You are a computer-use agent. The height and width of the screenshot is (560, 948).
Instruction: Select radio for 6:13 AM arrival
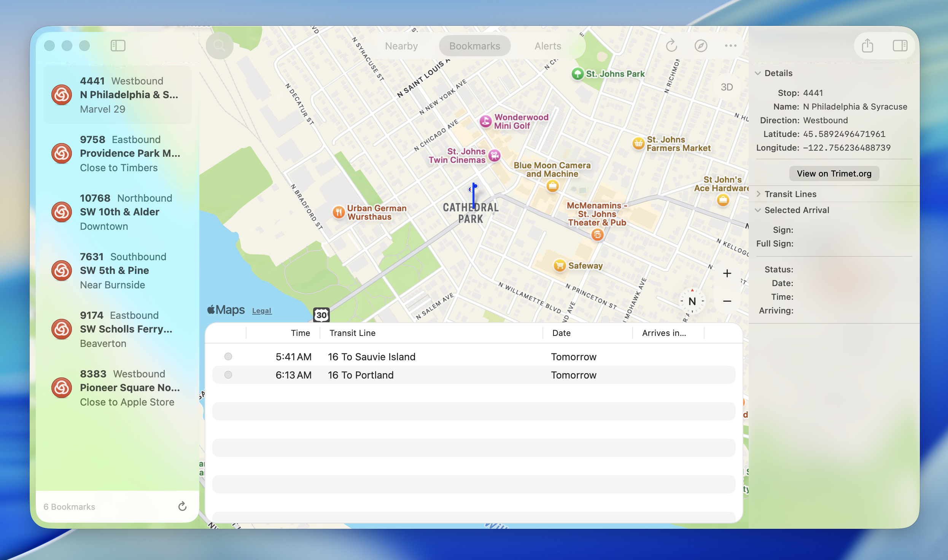coord(228,375)
